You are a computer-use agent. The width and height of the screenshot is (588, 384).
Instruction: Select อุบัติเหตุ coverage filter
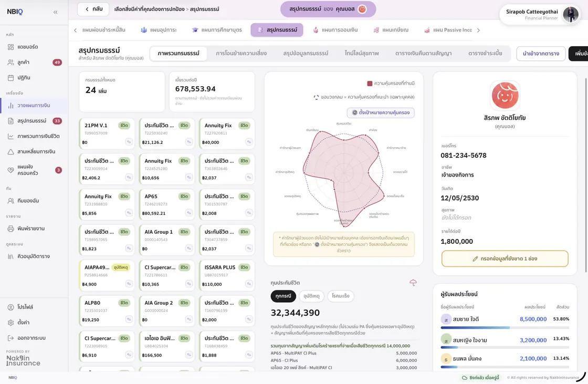coord(312,296)
